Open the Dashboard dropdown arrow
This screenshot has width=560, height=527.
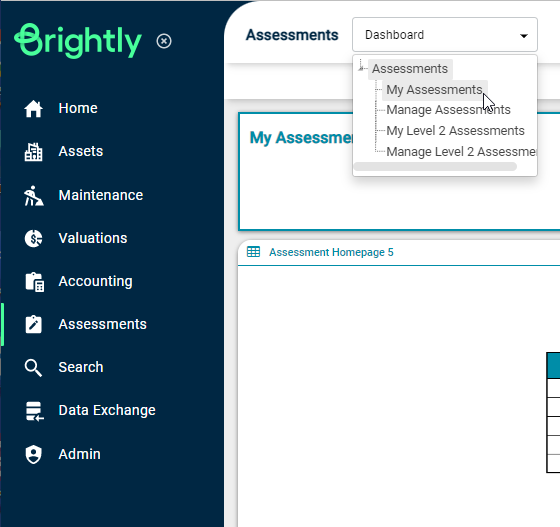click(x=524, y=35)
